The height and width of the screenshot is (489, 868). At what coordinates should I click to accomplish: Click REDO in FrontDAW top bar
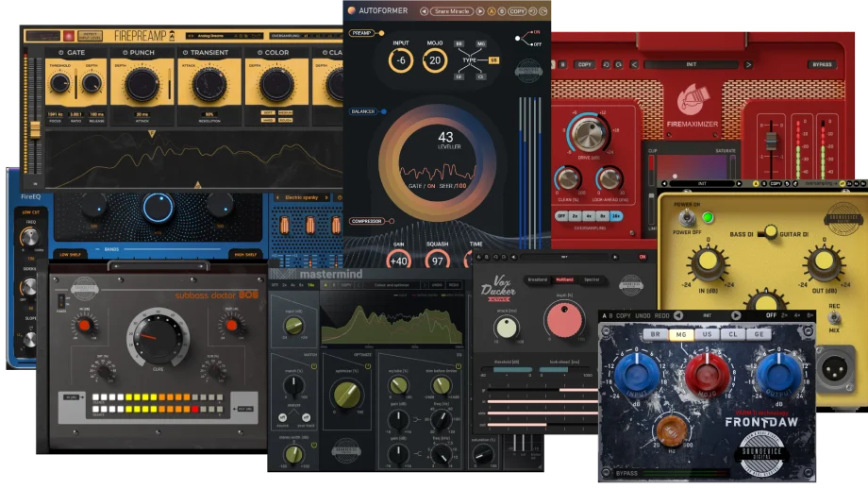click(x=662, y=315)
